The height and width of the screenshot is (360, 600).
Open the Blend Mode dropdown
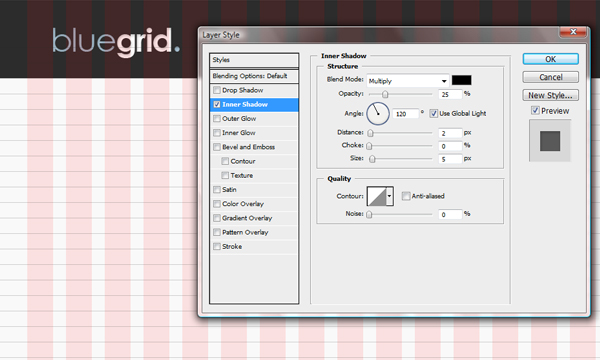coord(408,81)
